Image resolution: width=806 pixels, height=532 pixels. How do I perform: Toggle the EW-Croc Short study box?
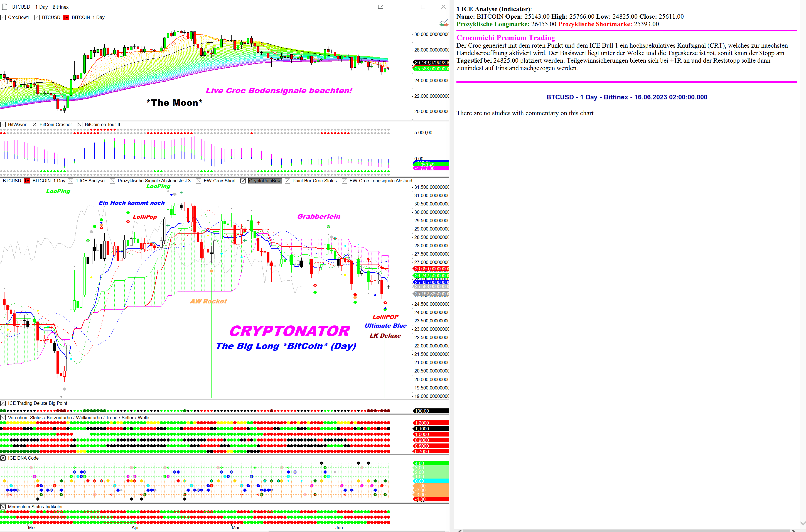coord(198,181)
